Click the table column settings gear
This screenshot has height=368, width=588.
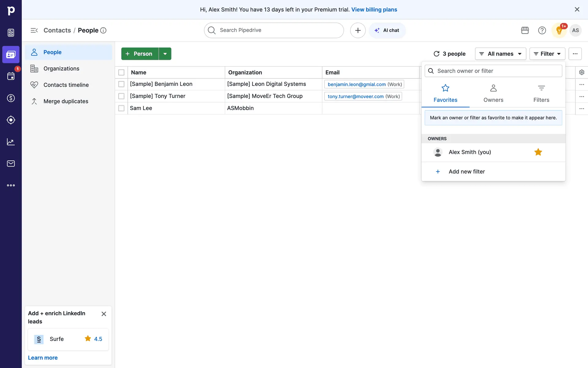[582, 72]
